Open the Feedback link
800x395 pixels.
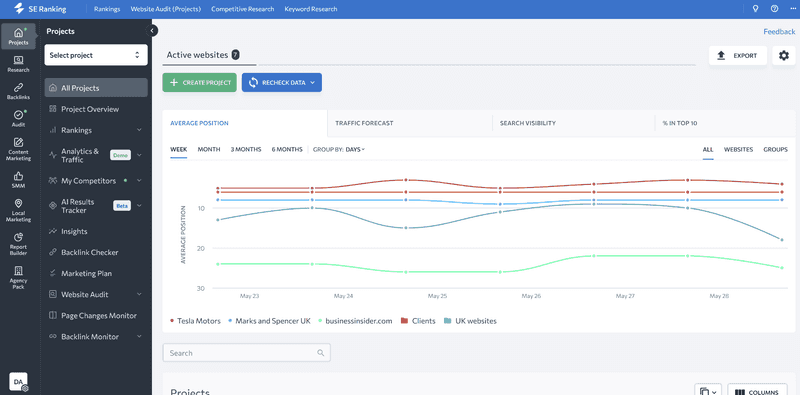779,32
